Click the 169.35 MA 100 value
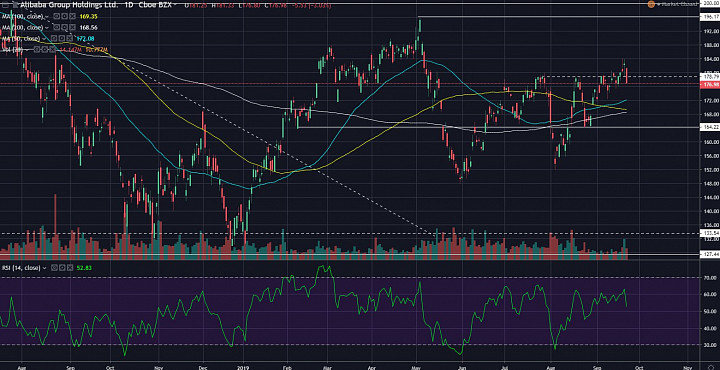This screenshot has height=370, width=720. [89, 16]
